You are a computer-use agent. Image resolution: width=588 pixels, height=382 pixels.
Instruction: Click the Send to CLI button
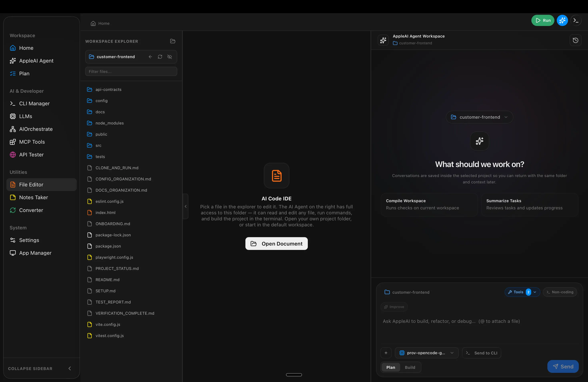(x=481, y=353)
